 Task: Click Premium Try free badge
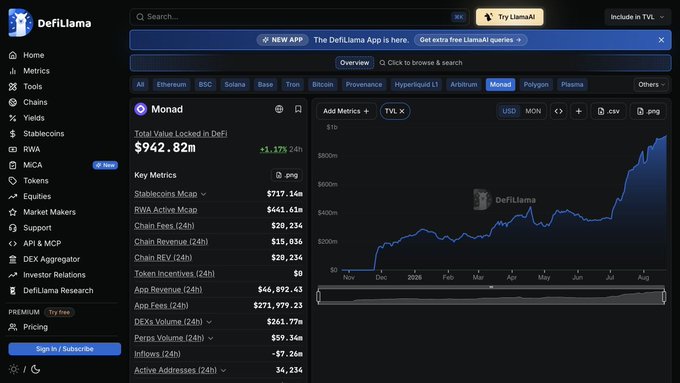pos(59,312)
